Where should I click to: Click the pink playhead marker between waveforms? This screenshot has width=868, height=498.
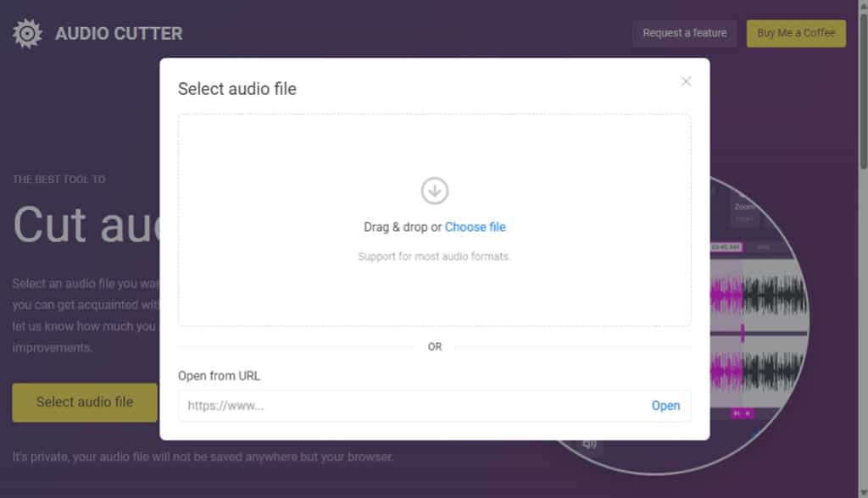(743, 333)
